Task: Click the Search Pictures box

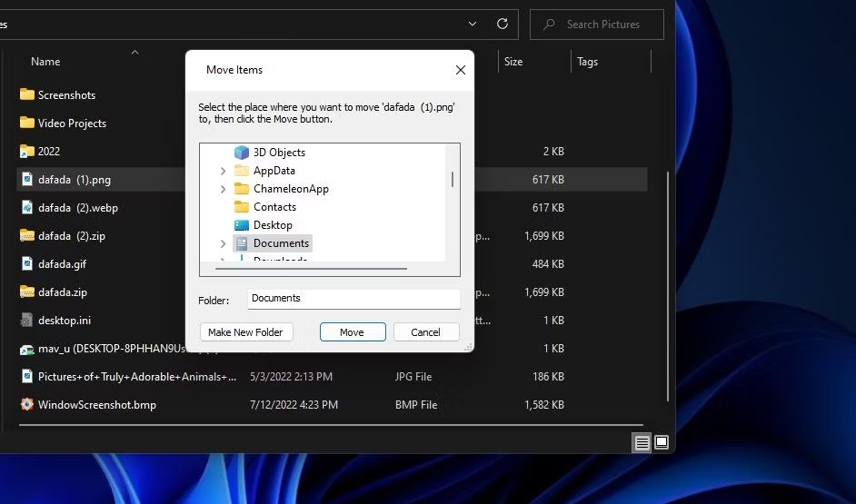Action: pos(597,25)
